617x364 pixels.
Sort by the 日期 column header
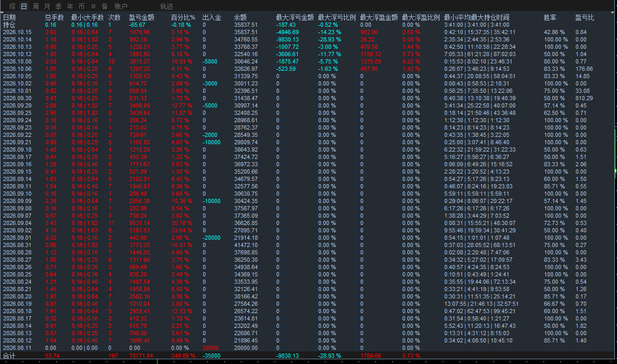click(x=9, y=17)
